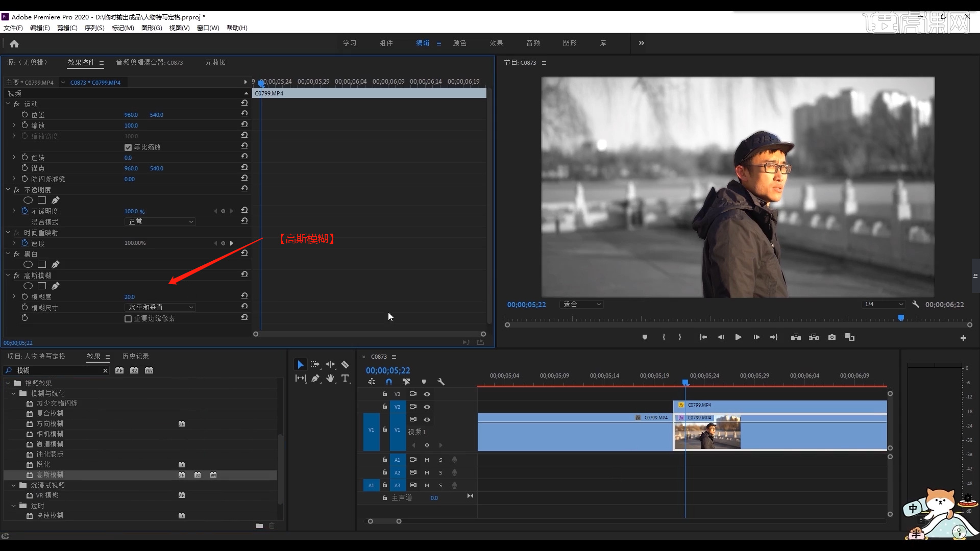Open the Sequence (序列) menu
This screenshot has height=551, width=980.
[x=94, y=28]
